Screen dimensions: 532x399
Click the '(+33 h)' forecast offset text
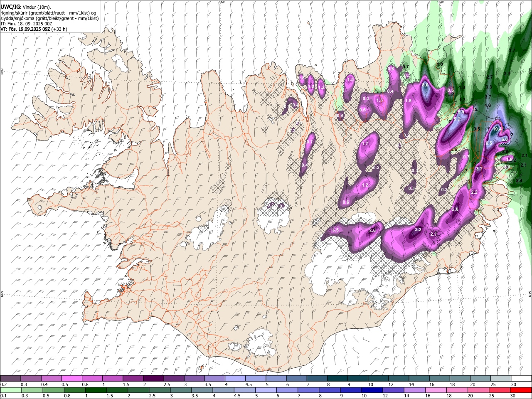click(x=59, y=29)
